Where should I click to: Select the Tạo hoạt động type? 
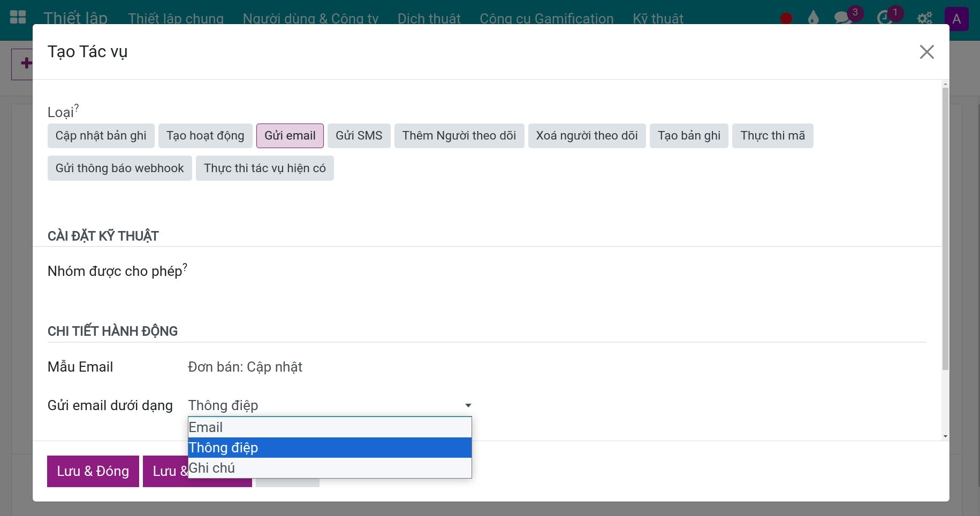point(206,136)
